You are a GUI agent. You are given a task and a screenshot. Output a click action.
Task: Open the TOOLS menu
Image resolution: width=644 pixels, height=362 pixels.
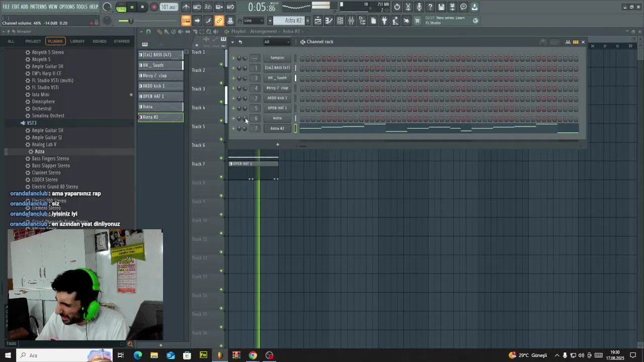(x=82, y=7)
